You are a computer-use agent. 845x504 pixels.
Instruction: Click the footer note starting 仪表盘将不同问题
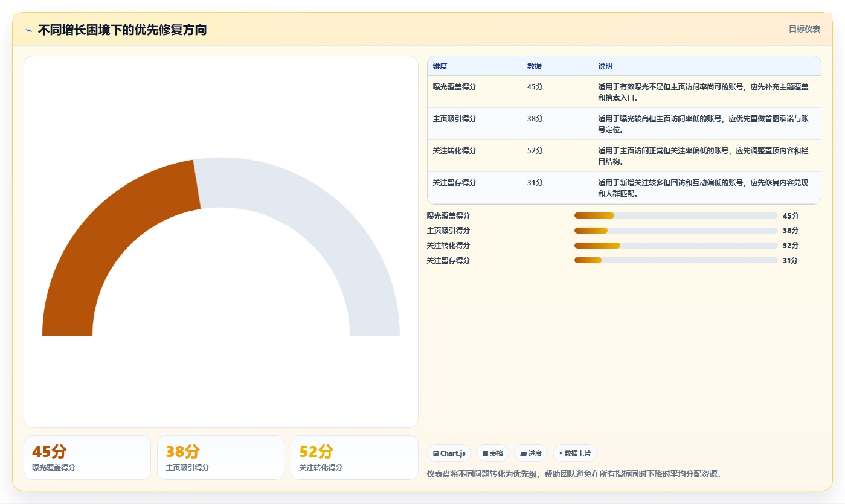574,474
